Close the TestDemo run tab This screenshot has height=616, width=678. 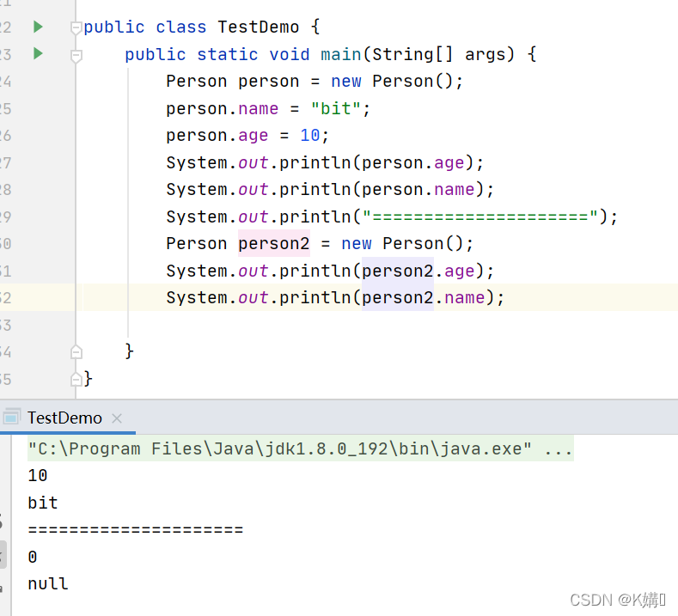[x=117, y=418]
